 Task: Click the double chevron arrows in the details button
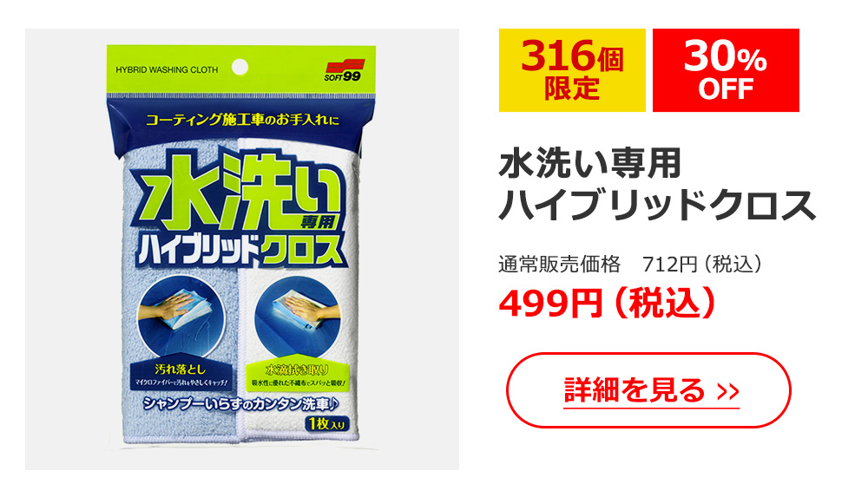coord(728,392)
